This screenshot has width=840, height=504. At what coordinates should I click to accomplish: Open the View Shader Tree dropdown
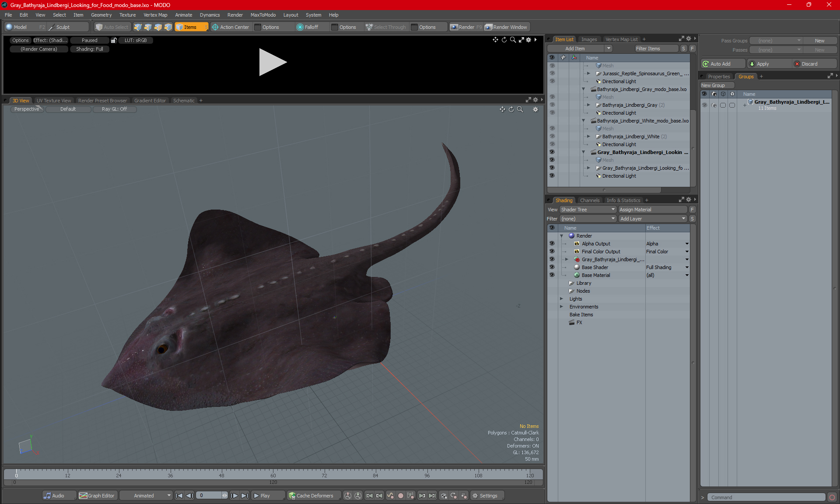click(588, 210)
